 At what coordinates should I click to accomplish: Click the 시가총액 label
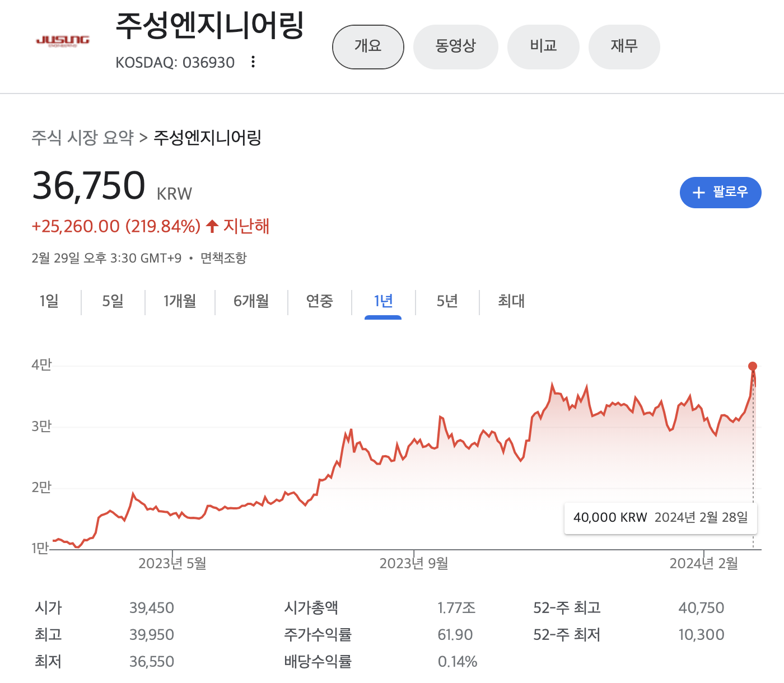click(311, 608)
